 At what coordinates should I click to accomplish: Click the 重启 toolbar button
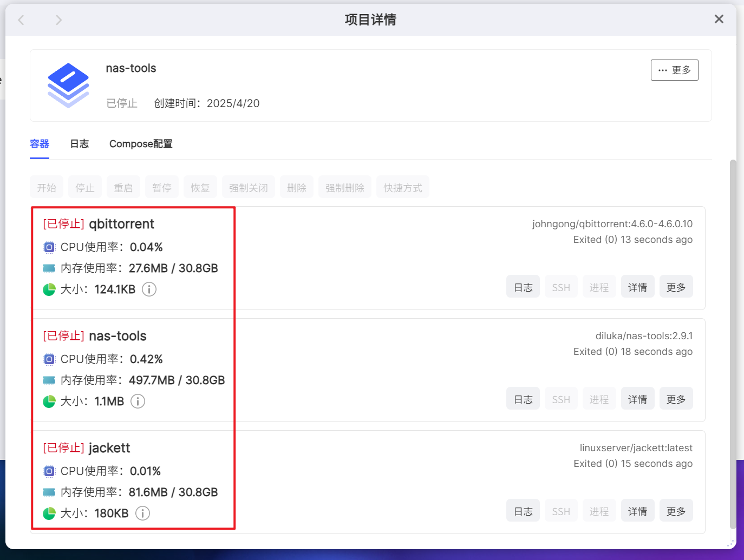(123, 187)
